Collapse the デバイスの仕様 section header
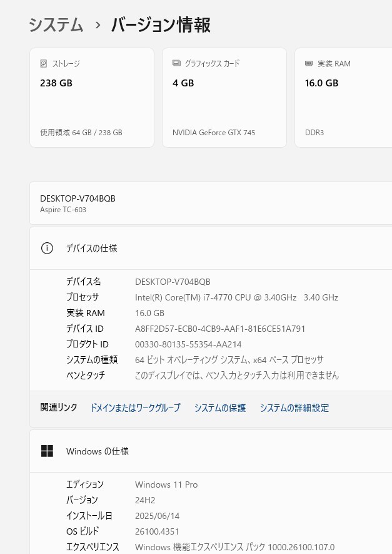 pyautogui.click(x=211, y=249)
